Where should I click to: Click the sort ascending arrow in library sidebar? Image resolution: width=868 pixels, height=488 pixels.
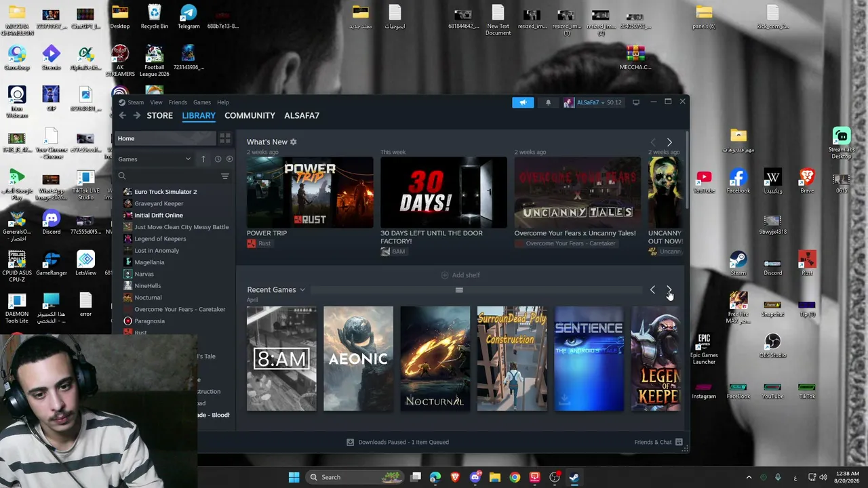click(x=203, y=159)
